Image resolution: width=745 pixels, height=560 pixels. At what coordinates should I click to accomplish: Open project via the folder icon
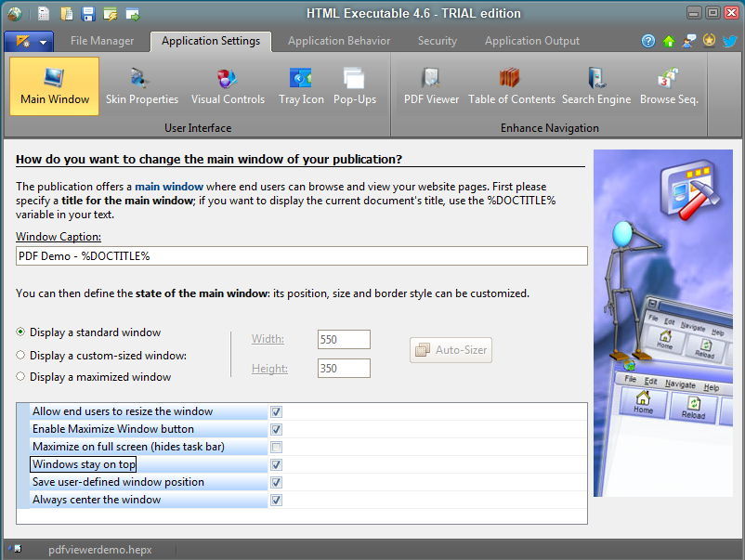pos(67,14)
